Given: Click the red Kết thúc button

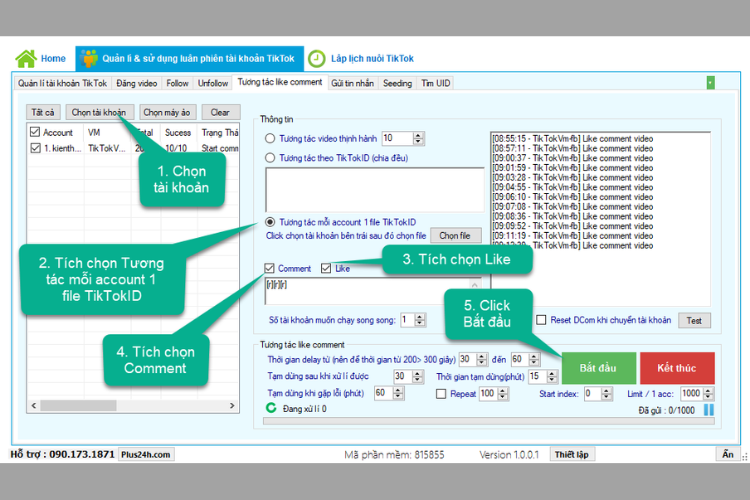Looking at the screenshot, I should pos(677,368).
